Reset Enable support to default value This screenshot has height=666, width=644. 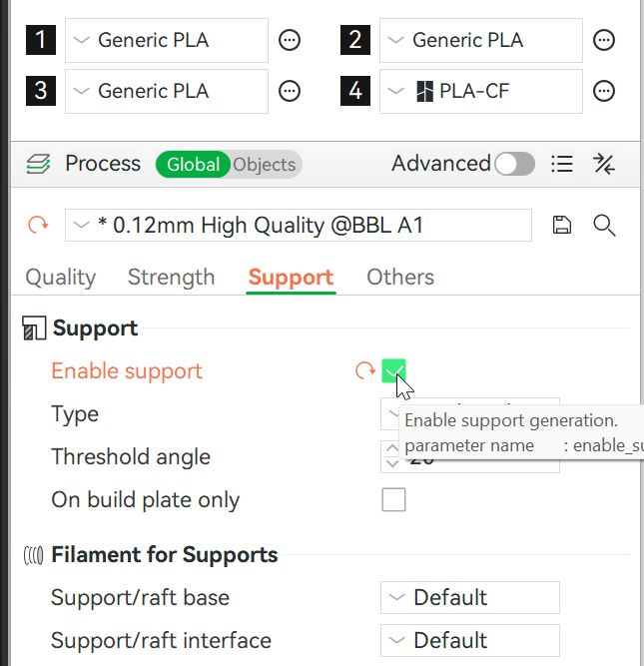(x=364, y=371)
